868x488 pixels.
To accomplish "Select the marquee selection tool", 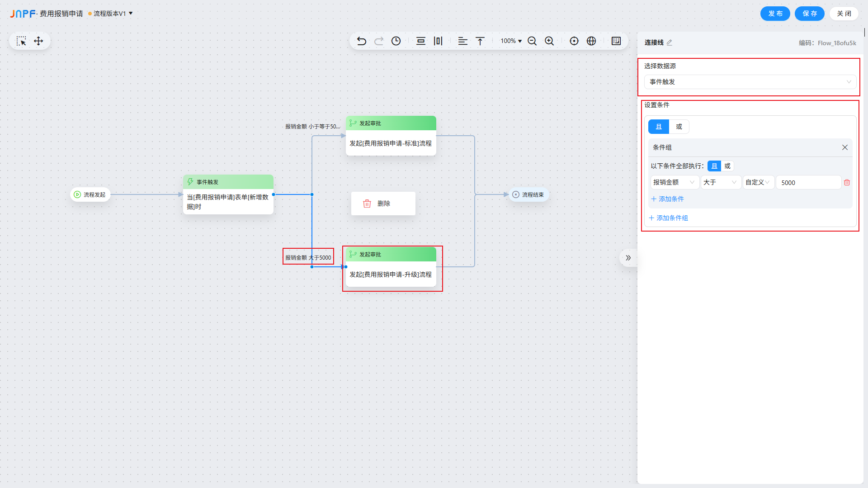I will [x=21, y=41].
